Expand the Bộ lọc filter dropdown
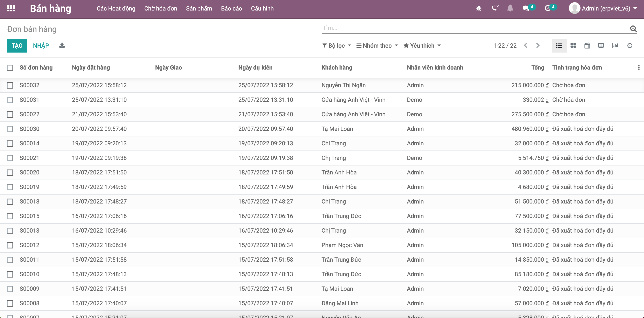The width and height of the screenshot is (644, 318). 337,45
